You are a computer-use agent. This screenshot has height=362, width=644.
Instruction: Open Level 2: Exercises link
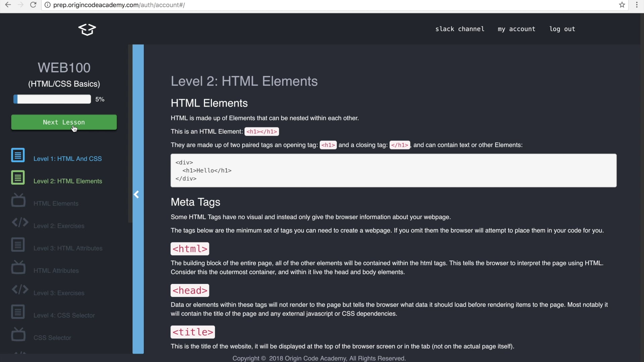coord(59,226)
